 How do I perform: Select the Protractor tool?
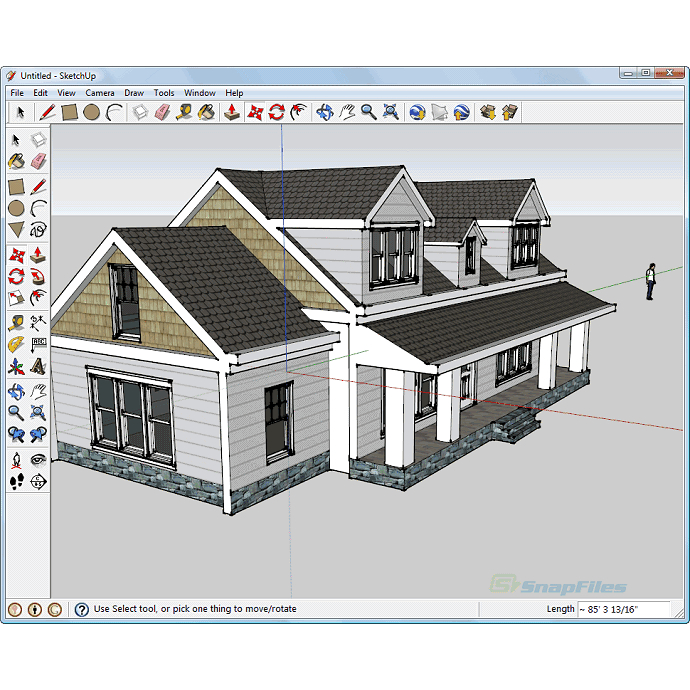tap(16, 345)
